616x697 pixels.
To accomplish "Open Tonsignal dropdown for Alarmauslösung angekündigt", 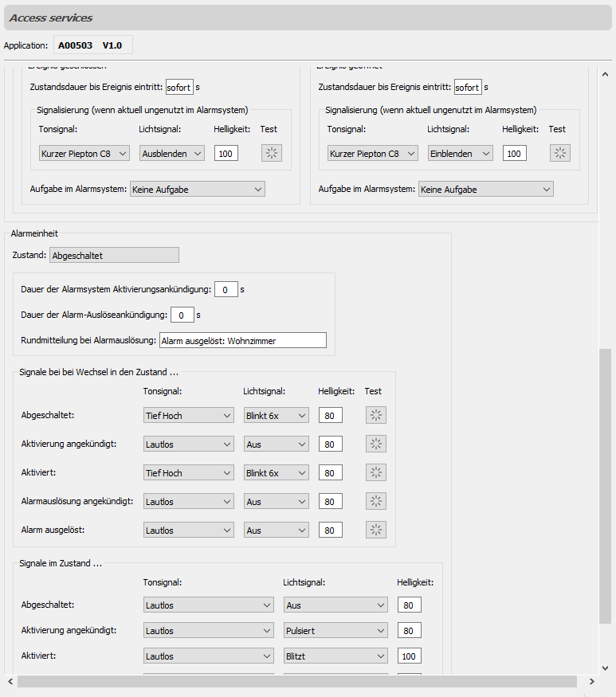I will tap(189, 501).
